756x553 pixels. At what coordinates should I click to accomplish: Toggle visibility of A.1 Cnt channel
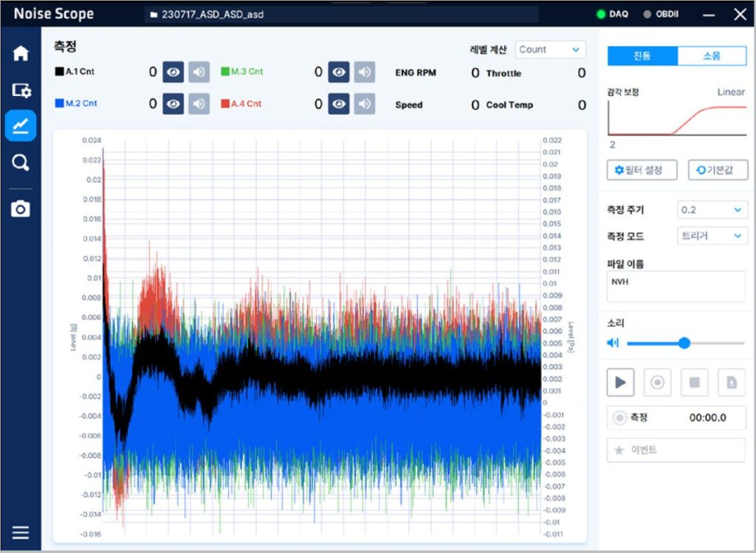tap(173, 72)
